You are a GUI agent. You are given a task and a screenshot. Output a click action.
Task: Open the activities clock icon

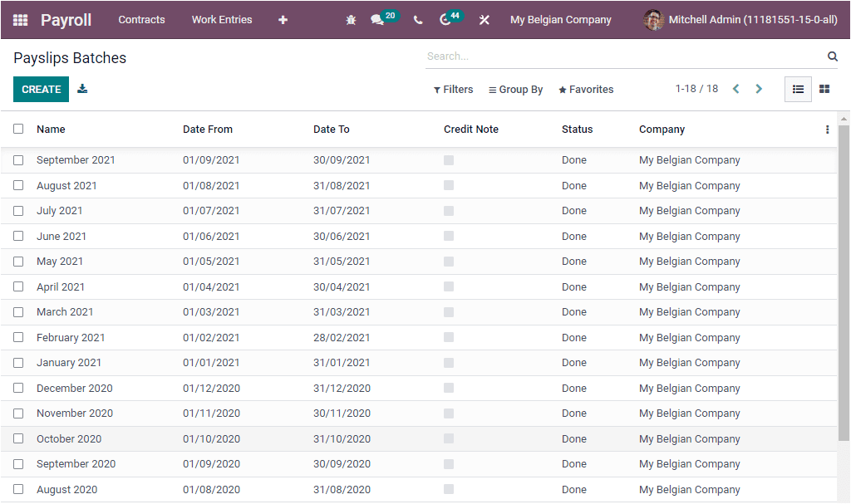coord(445,19)
